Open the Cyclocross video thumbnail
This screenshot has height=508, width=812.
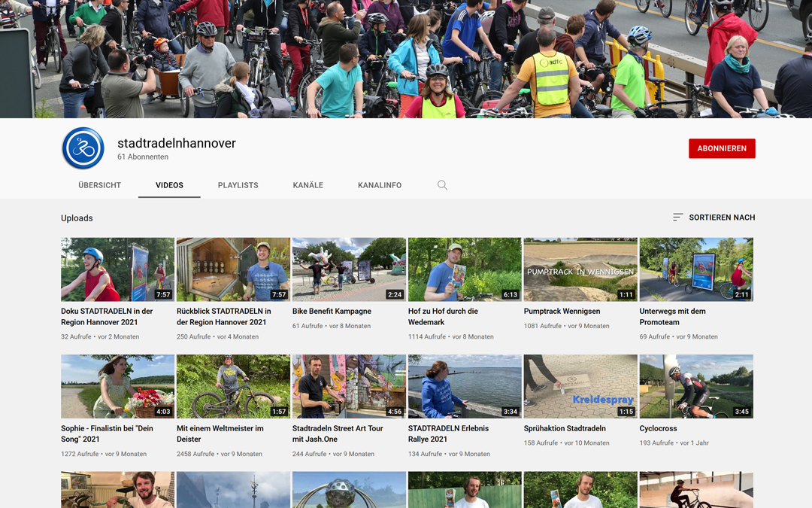[x=696, y=386]
